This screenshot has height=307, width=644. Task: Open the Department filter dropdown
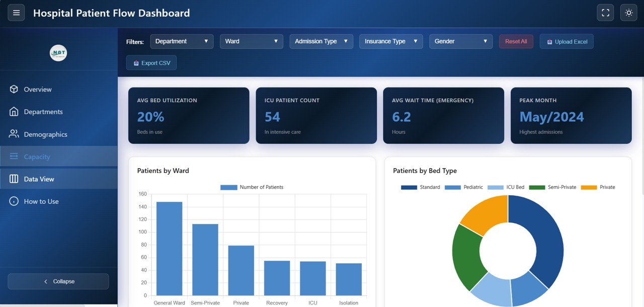point(182,41)
